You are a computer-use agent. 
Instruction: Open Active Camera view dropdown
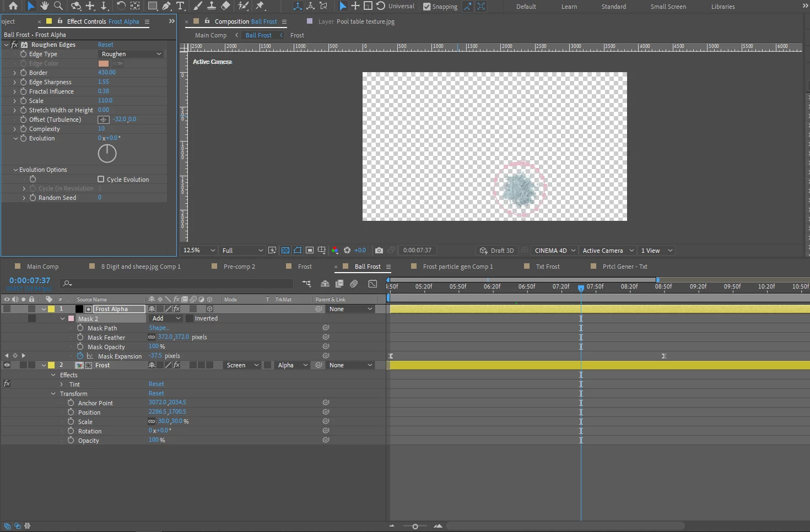[x=608, y=251]
